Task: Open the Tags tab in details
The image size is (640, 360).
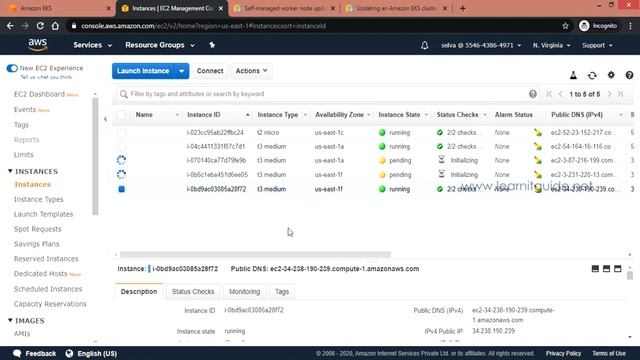Action: click(282, 292)
